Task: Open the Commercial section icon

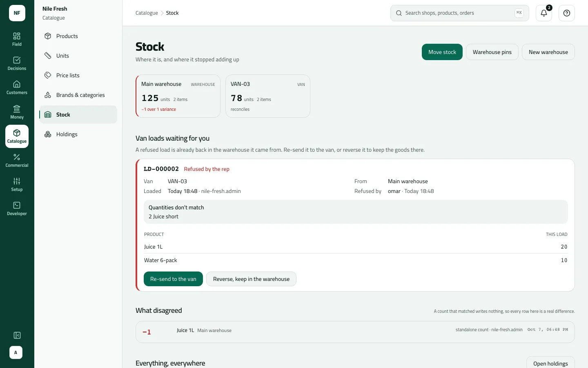Action: 17,160
